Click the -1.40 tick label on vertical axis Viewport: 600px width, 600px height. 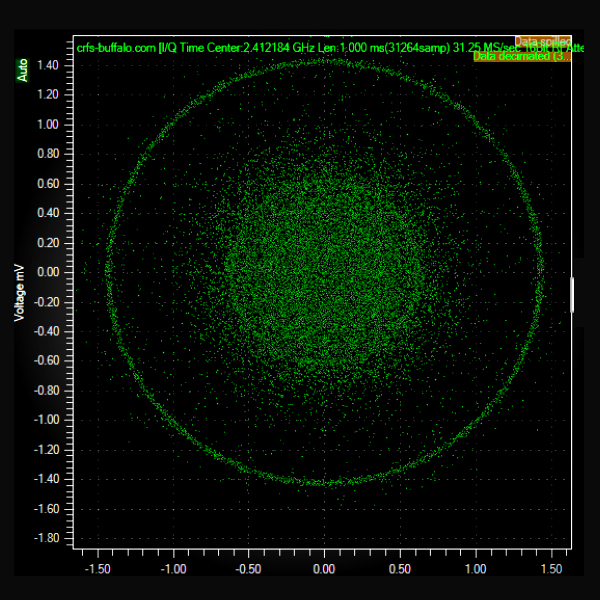pos(46,479)
